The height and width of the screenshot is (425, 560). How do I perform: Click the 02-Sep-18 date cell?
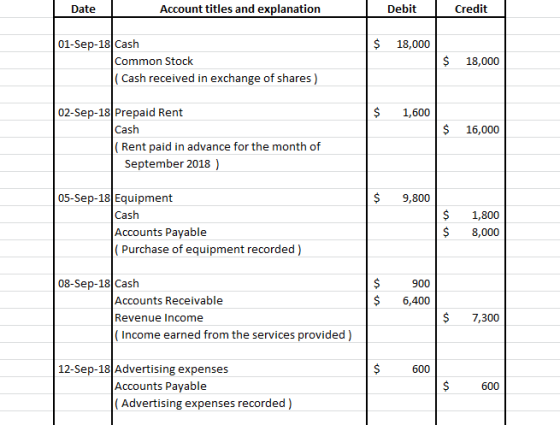pyautogui.click(x=83, y=112)
